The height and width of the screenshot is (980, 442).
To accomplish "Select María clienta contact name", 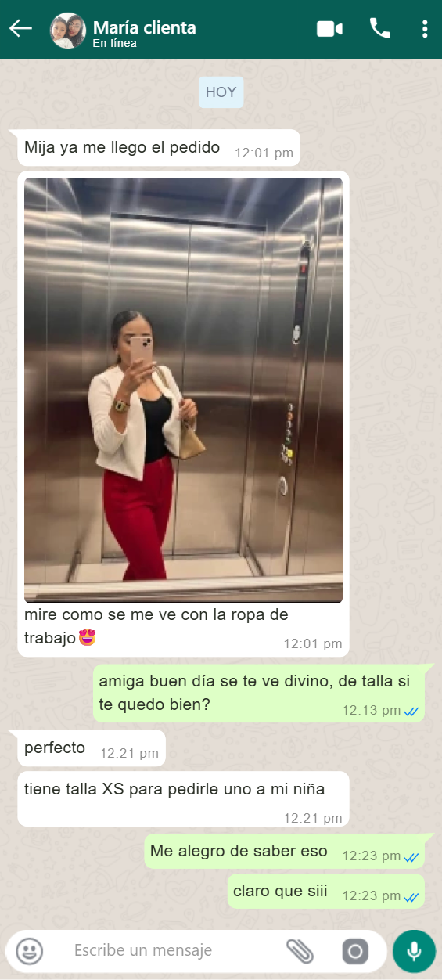I will (x=144, y=27).
